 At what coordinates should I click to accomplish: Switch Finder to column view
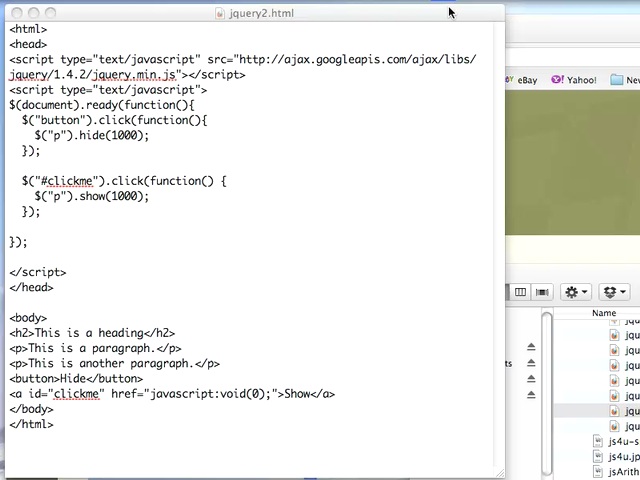520,292
